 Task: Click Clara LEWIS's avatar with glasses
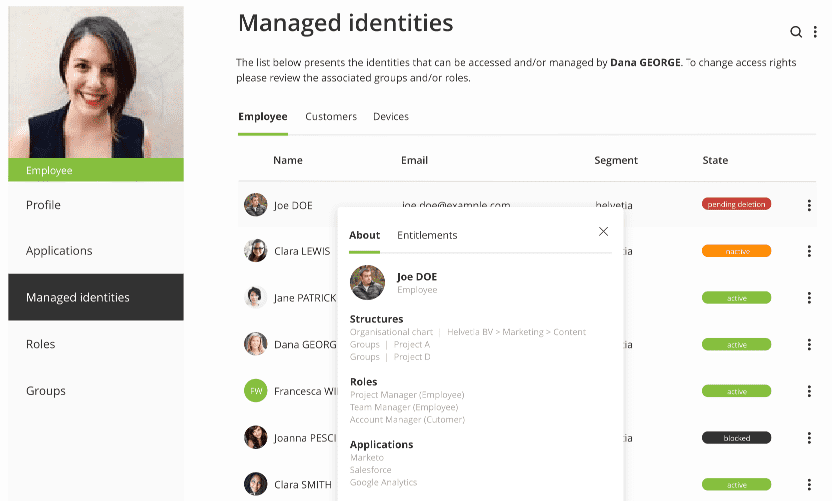coord(256,251)
